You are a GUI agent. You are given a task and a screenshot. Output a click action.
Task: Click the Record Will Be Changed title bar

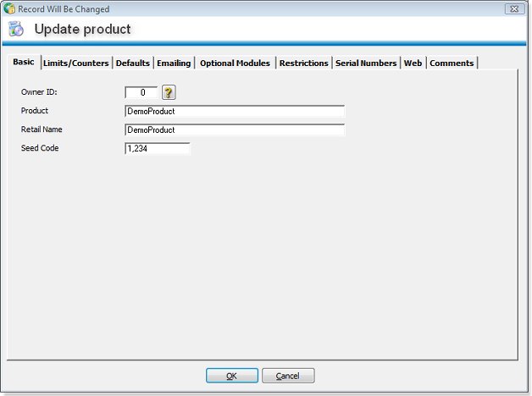254,8
